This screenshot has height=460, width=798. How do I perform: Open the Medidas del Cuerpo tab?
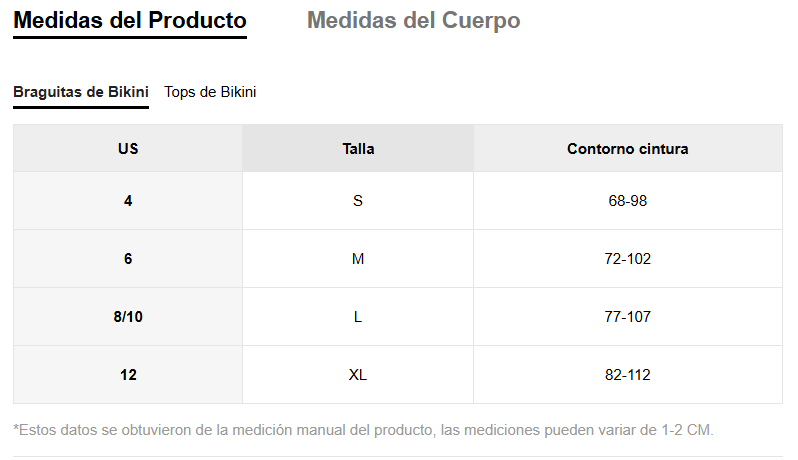tap(413, 20)
